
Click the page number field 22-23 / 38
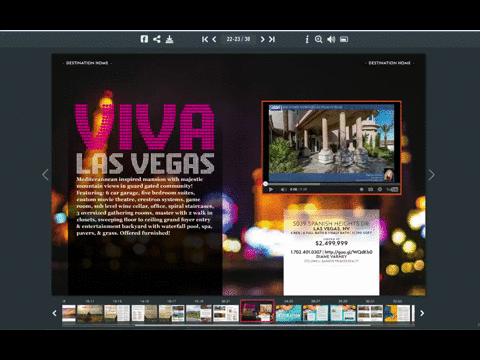[238, 39]
